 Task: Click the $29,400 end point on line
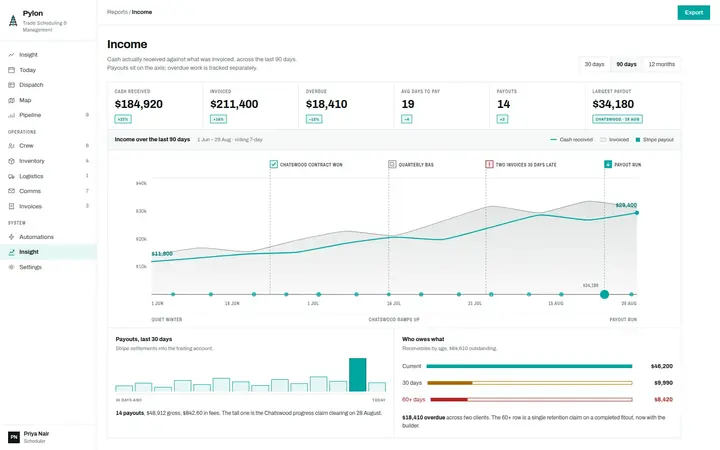(636, 213)
